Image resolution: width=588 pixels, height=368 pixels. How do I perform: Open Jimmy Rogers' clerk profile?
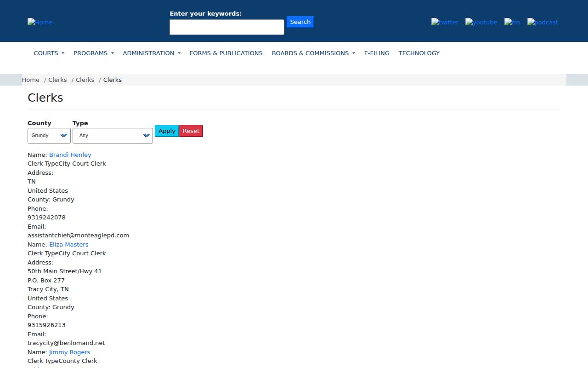(70, 352)
